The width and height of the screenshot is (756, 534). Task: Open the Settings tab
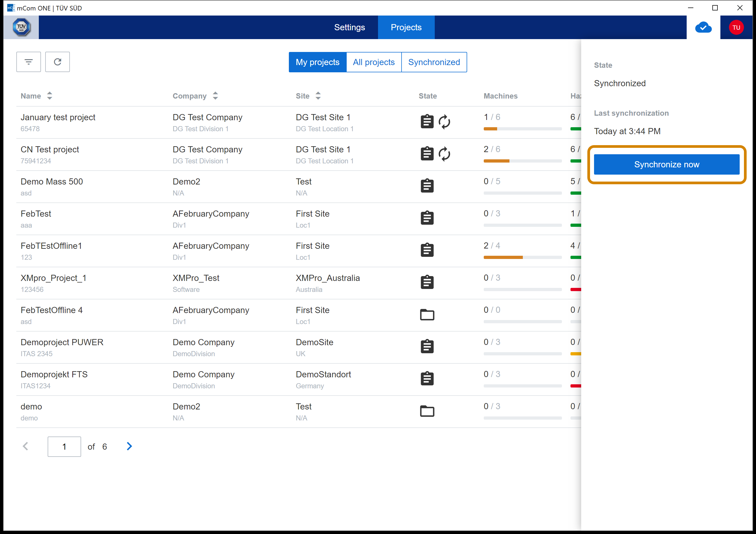point(349,27)
